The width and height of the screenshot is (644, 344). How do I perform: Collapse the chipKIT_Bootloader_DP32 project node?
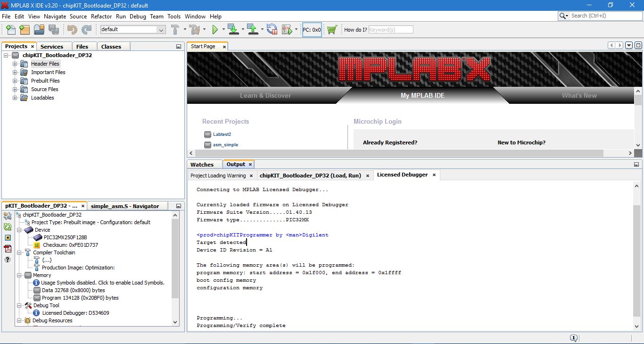(x=7, y=55)
